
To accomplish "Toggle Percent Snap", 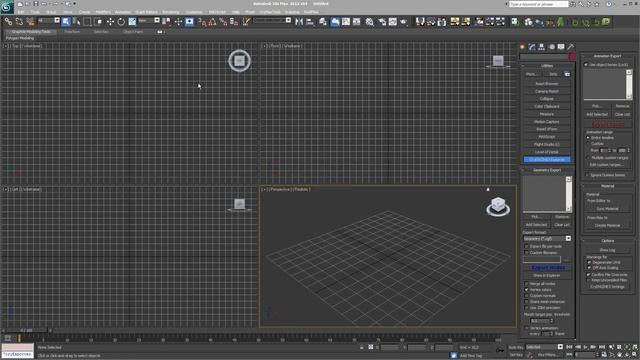I will pos(223,22).
